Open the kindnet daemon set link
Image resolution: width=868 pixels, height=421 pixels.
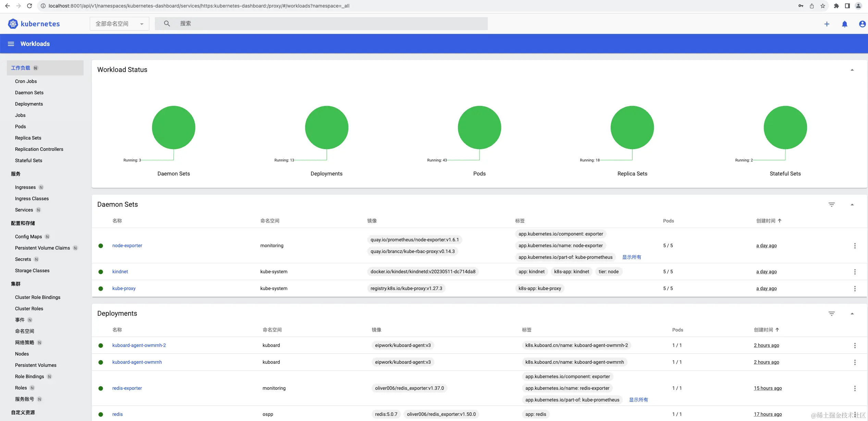[x=120, y=272]
